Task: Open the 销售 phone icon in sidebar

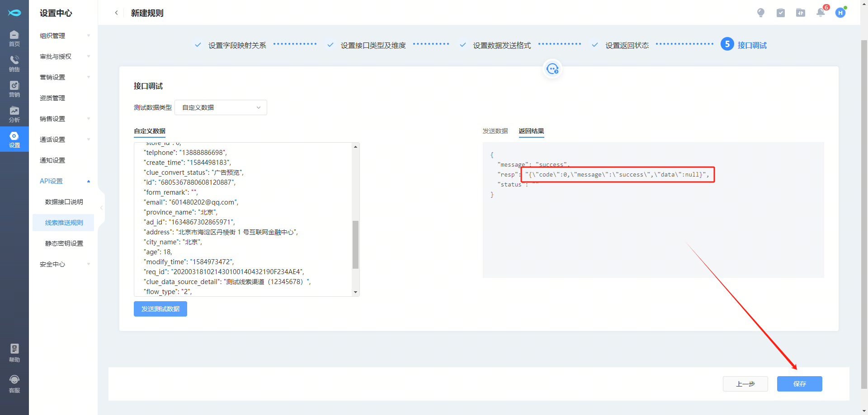Action: coord(14,63)
